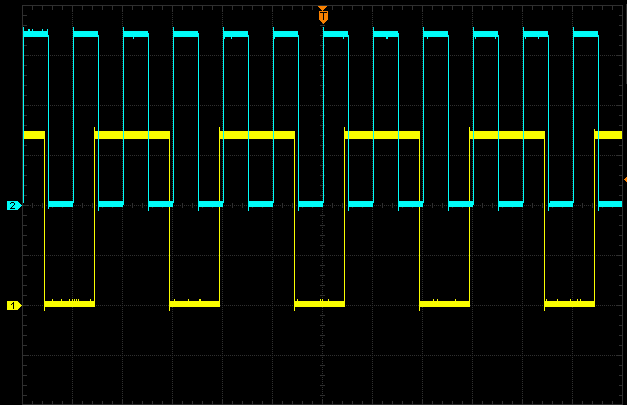This screenshot has height=405, width=627.
Task: Select the orange trigger position marker at top
Action: (322, 15)
